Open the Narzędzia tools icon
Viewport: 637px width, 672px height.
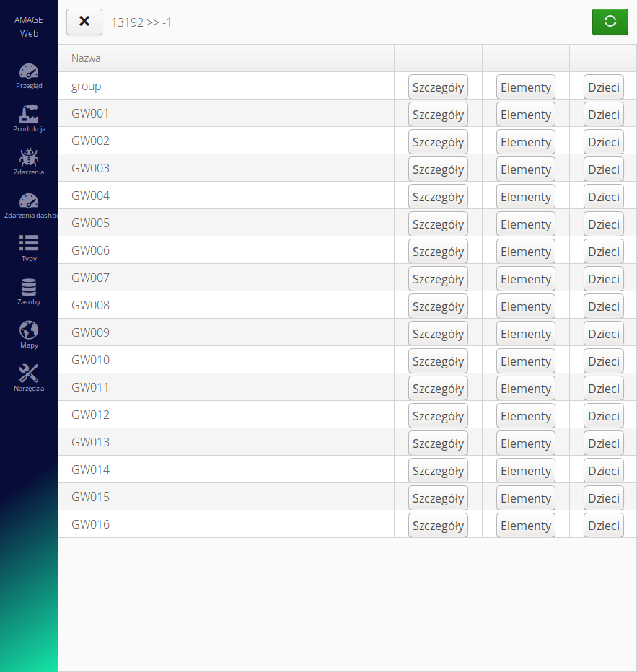point(29,374)
